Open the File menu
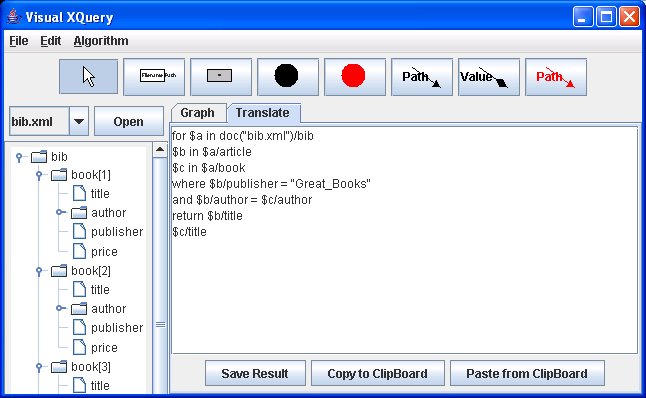 point(19,41)
